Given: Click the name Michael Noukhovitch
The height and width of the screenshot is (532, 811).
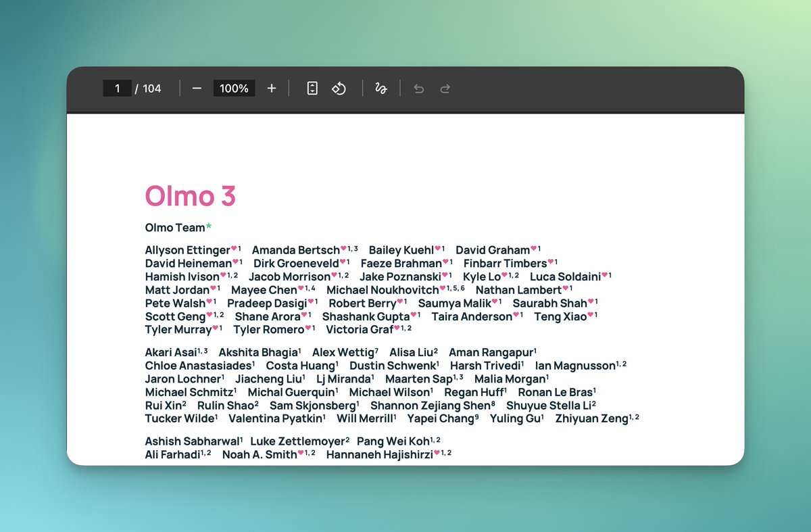Looking at the screenshot, I should [x=383, y=290].
